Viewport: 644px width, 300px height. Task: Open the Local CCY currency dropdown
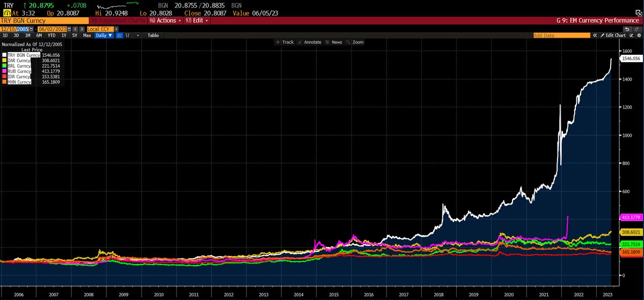coord(116,29)
